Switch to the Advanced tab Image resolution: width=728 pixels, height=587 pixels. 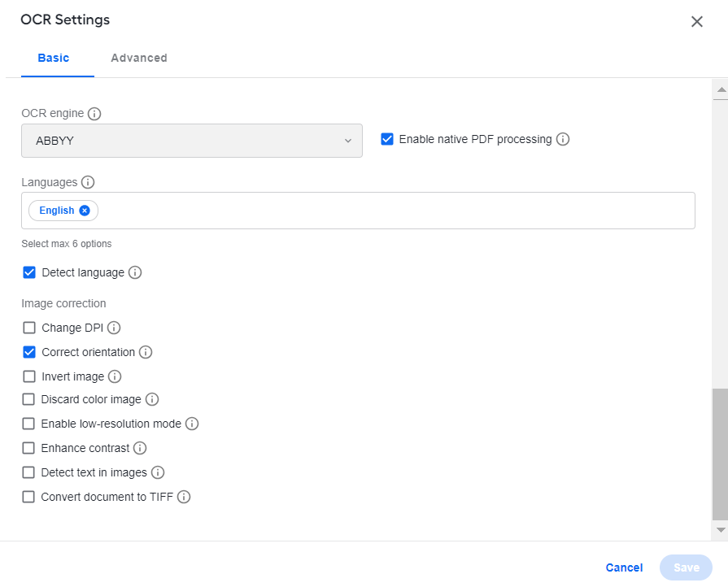pyautogui.click(x=139, y=58)
